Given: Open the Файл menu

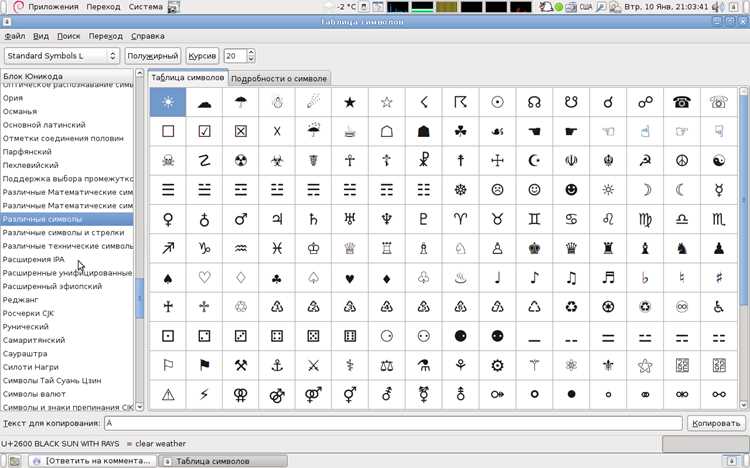Looking at the screenshot, I should pyautogui.click(x=15, y=36).
